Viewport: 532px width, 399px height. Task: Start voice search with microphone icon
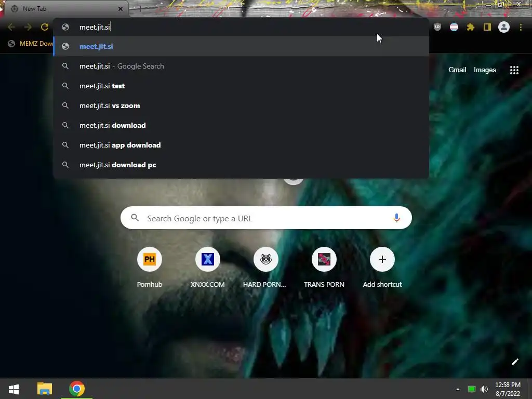[x=396, y=218]
